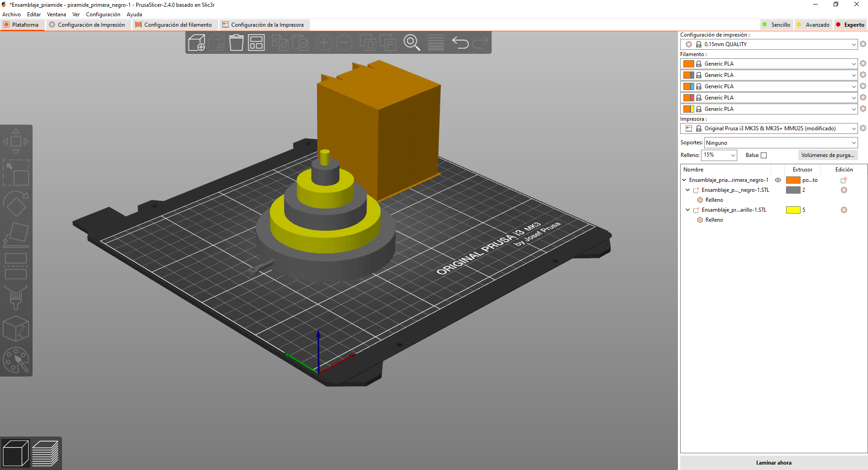868x470 pixels.
Task: Click the yellow extruder 5 color swatch
Action: pyautogui.click(x=793, y=210)
